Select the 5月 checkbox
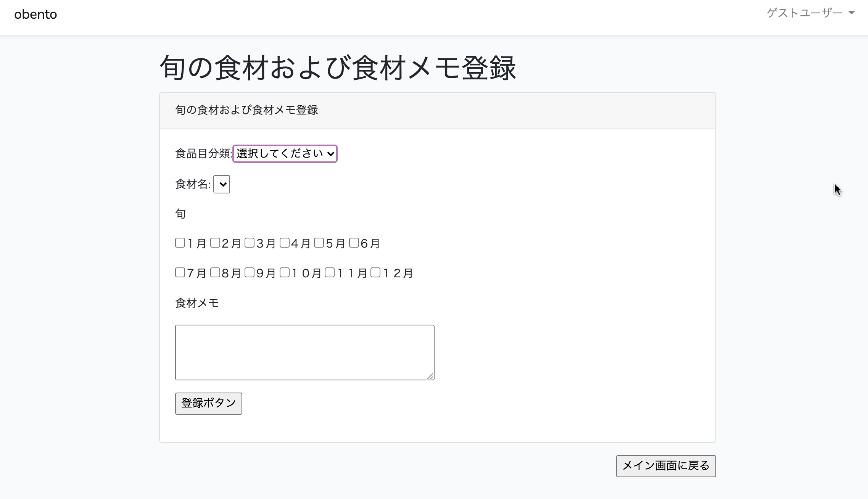 pos(319,243)
